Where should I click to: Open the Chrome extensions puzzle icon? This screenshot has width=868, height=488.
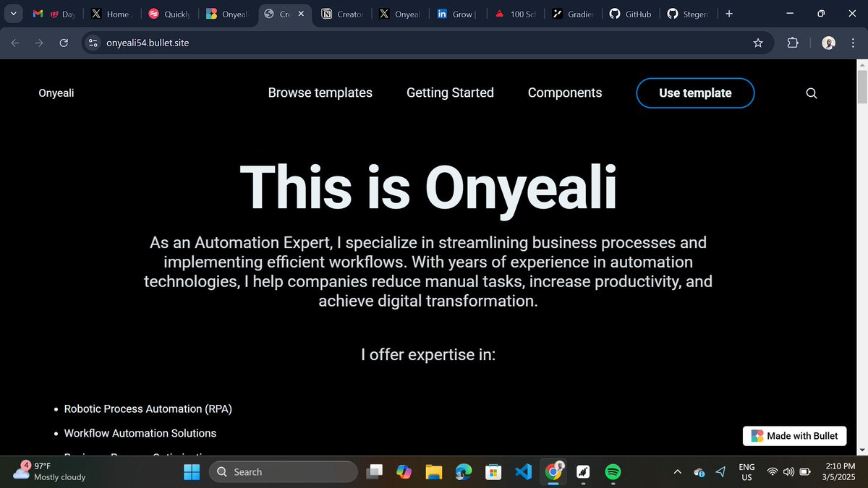point(793,43)
